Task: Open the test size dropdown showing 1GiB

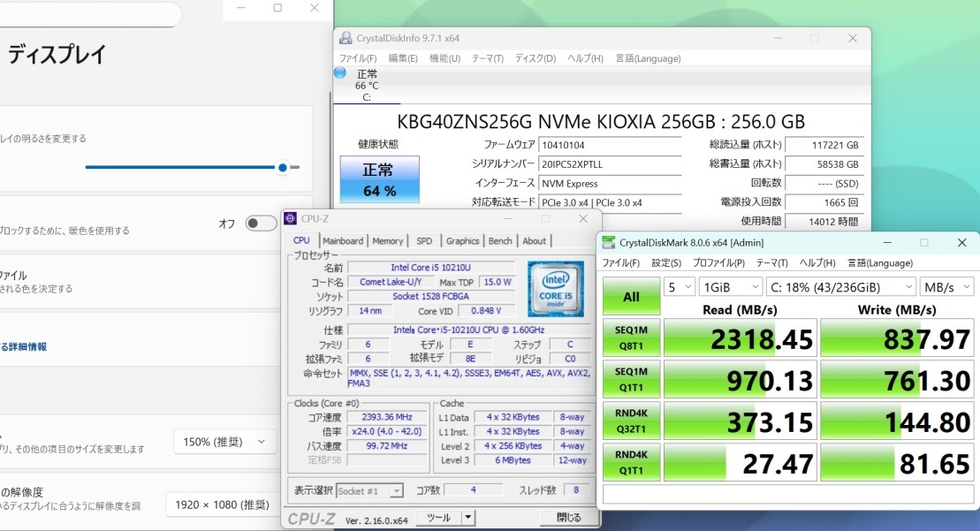Action: [x=731, y=287]
